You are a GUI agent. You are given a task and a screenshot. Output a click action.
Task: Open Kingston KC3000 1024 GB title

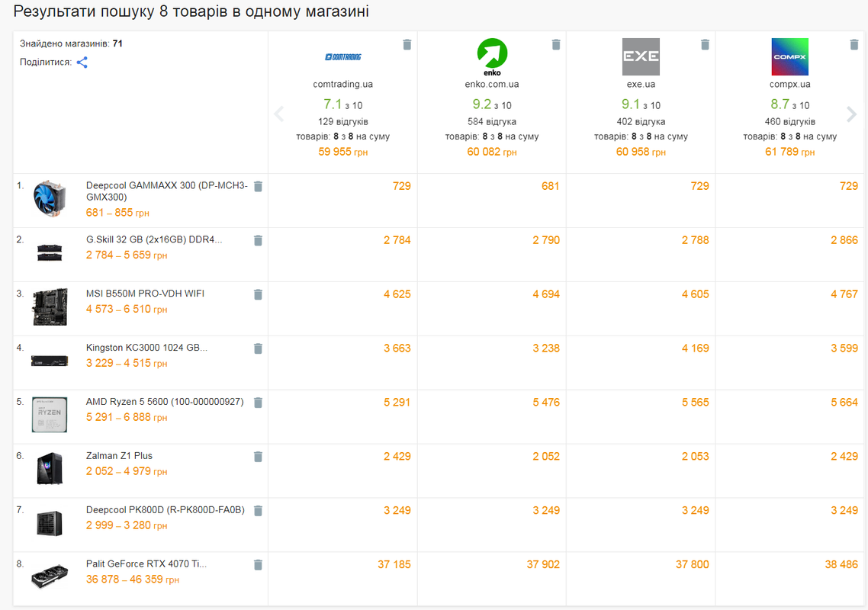coord(146,348)
